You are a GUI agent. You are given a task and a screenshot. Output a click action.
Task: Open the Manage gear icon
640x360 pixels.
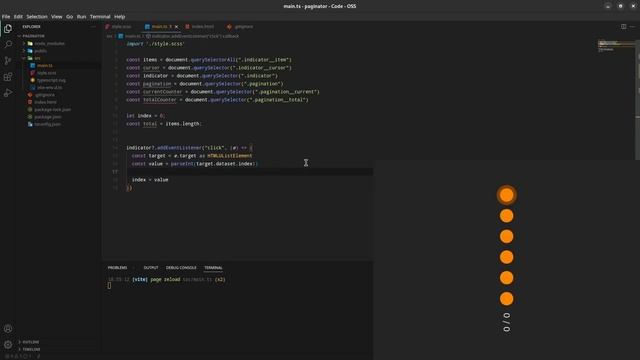[8, 344]
